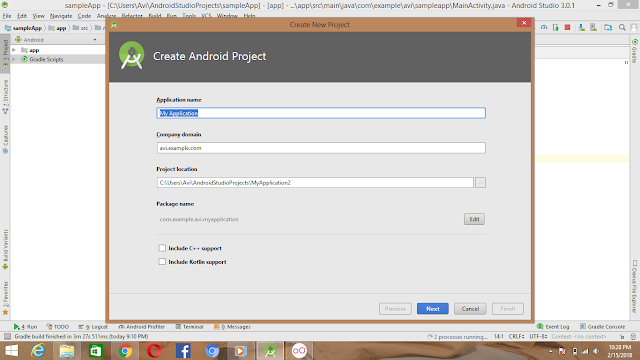Close the Create New Project dialog
The height and width of the screenshot is (360, 640).
pyautogui.click(x=524, y=23)
